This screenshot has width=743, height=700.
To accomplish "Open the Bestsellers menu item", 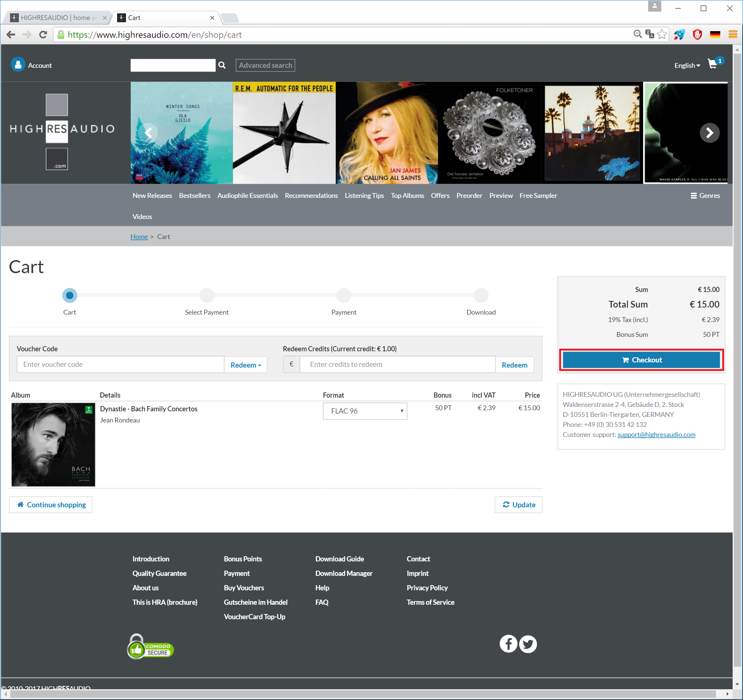I will point(194,195).
